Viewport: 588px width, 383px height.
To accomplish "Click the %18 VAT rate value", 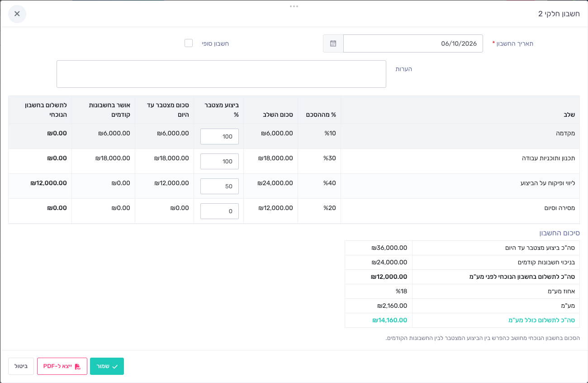I will coord(401,291).
